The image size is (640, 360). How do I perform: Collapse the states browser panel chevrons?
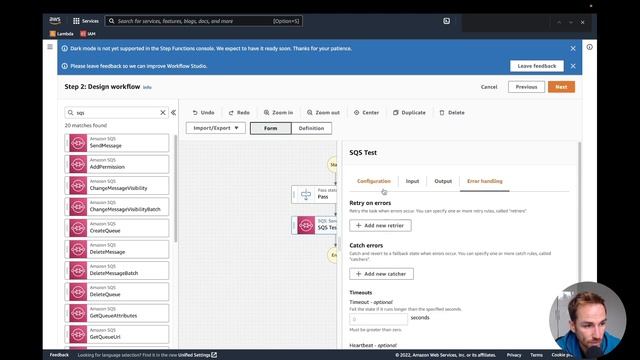click(173, 113)
